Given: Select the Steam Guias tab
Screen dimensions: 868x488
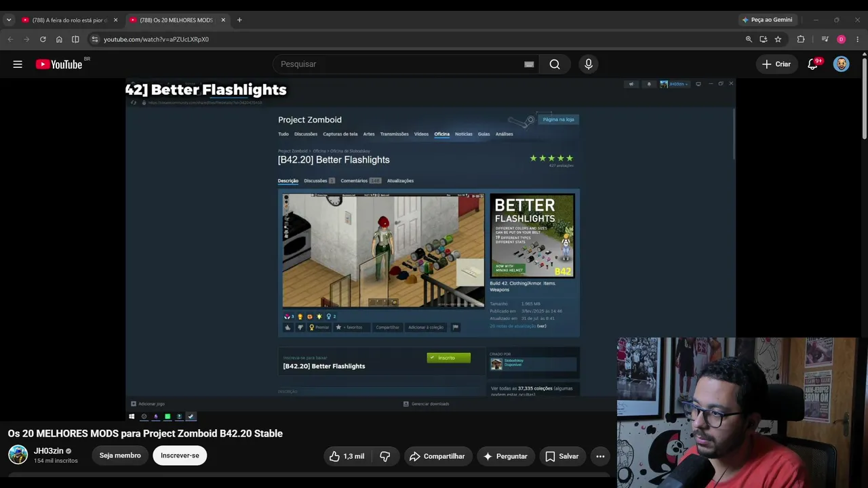Looking at the screenshot, I should pos(484,134).
